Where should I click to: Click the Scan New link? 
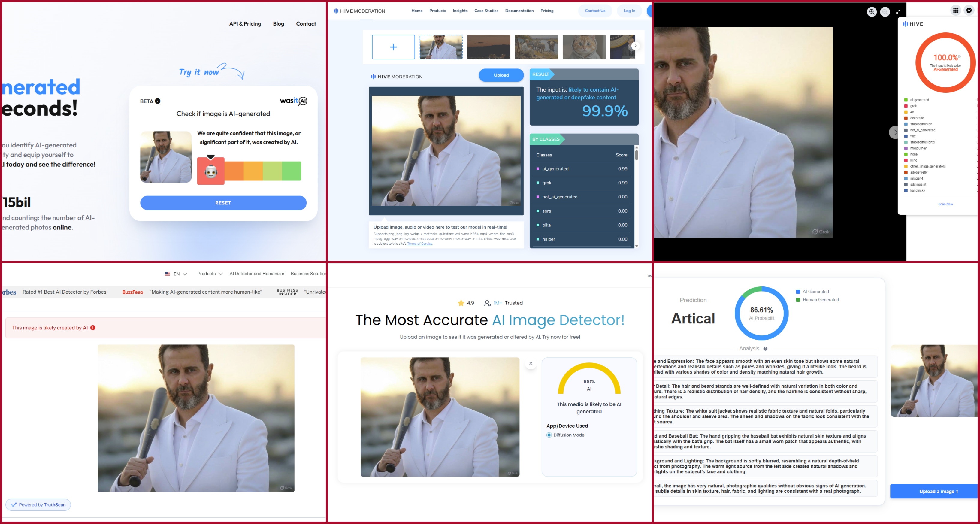(x=945, y=204)
